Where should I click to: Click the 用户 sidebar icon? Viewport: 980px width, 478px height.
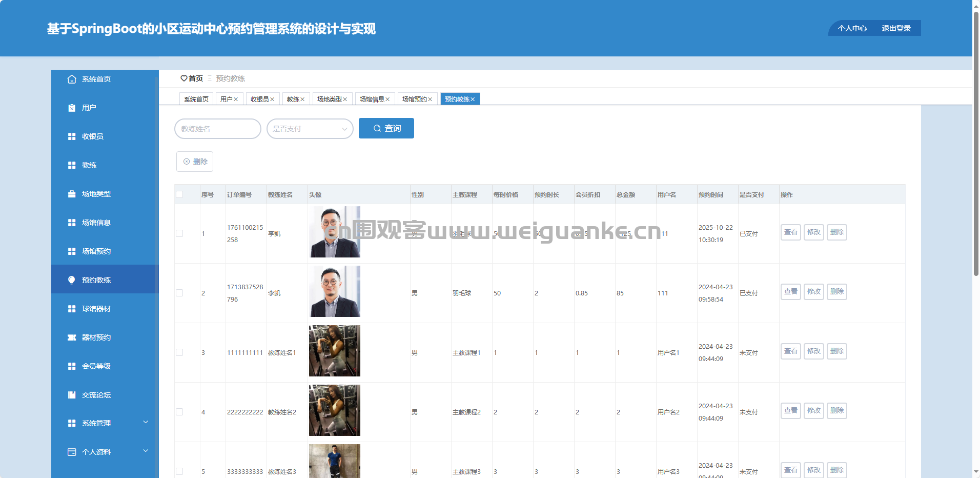click(72, 108)
